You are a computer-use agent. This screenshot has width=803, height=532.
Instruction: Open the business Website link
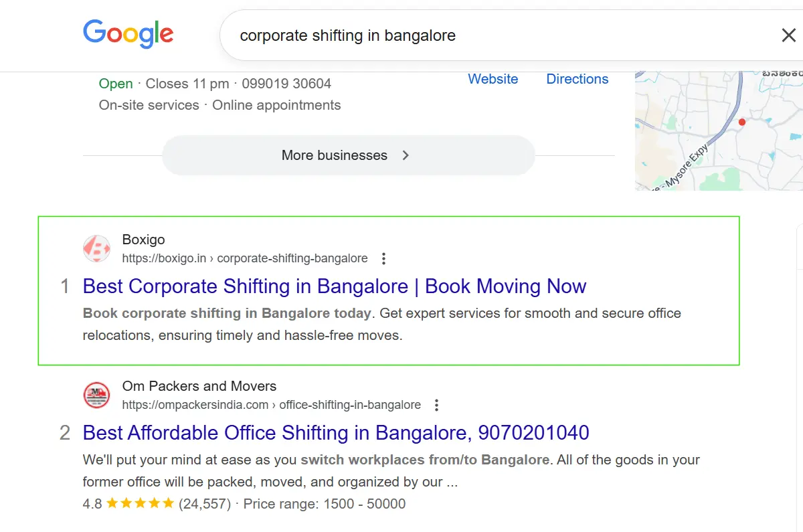pyautogui.click(x=493, y=79)
